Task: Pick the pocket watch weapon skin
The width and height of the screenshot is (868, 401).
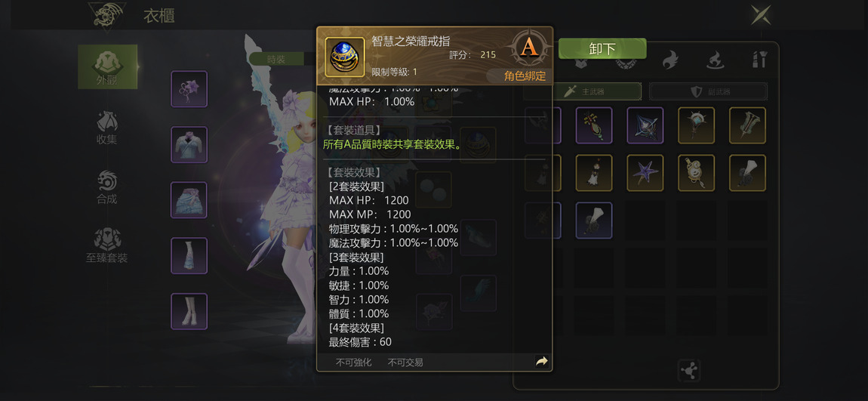Action: [697, 173]
